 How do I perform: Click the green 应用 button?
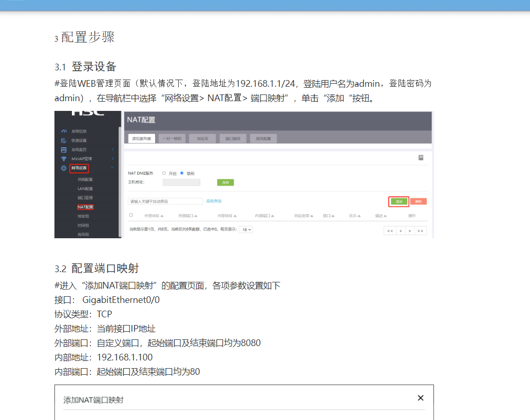click(x=225, y=182)
